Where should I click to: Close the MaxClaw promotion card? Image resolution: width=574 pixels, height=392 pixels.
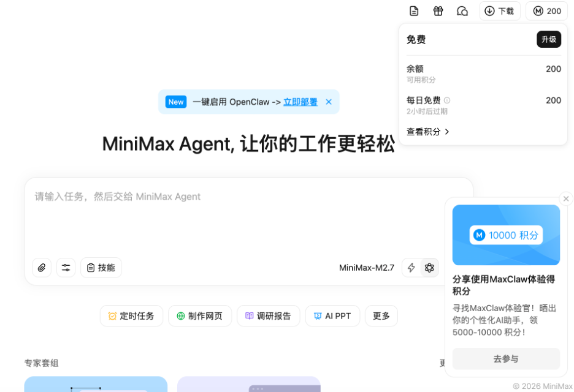566,198
